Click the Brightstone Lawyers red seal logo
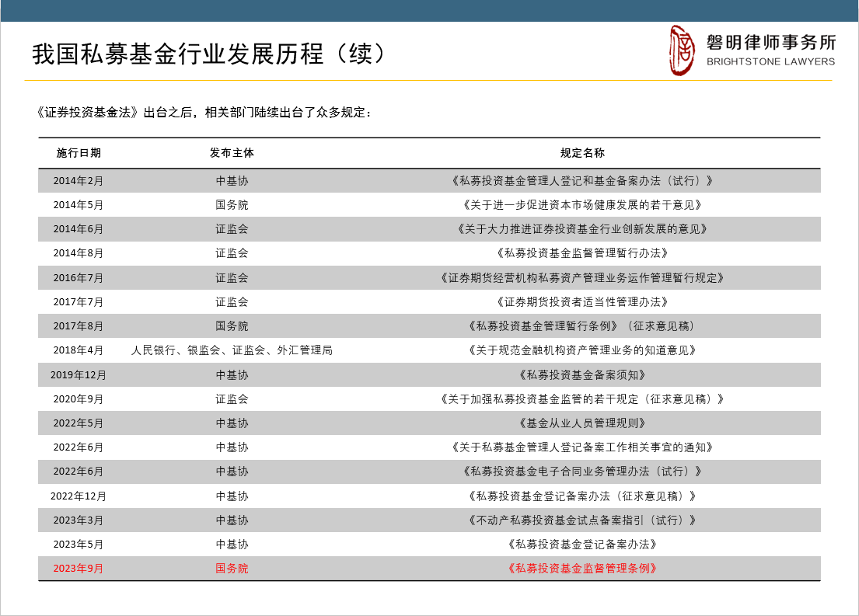 (682, 50)
